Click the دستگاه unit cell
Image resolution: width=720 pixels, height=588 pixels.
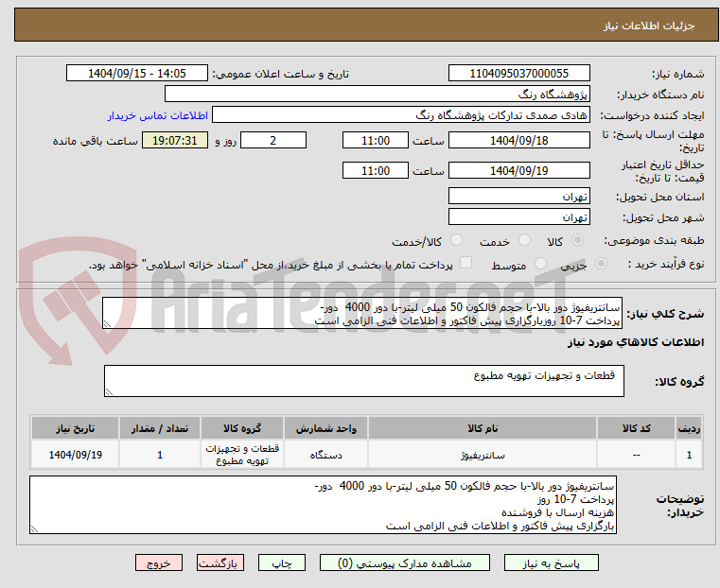(x=326, y=455)
